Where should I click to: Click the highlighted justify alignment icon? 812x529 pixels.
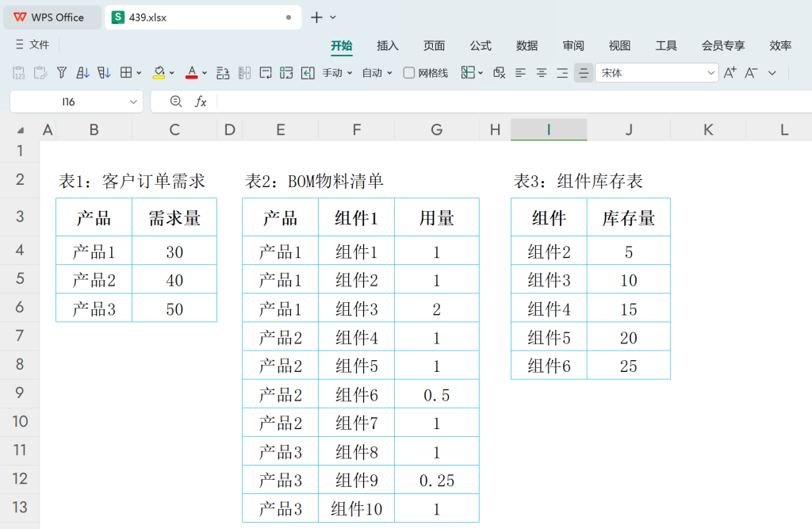(584, 73)
